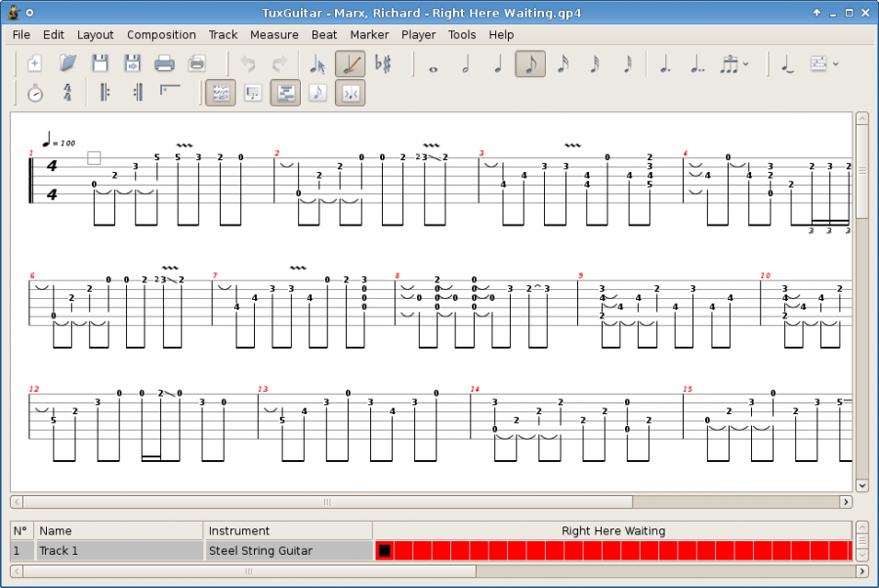Create a new song file
The image size is (879, 588).
pos(35,63)
